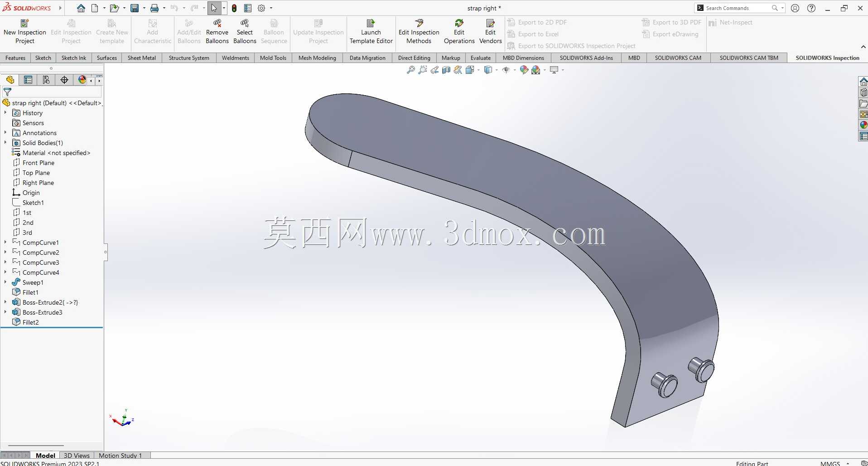Viewport: 868px width, 466px height.
Task: Open File Properties list icon
Action: pos(248,8)
